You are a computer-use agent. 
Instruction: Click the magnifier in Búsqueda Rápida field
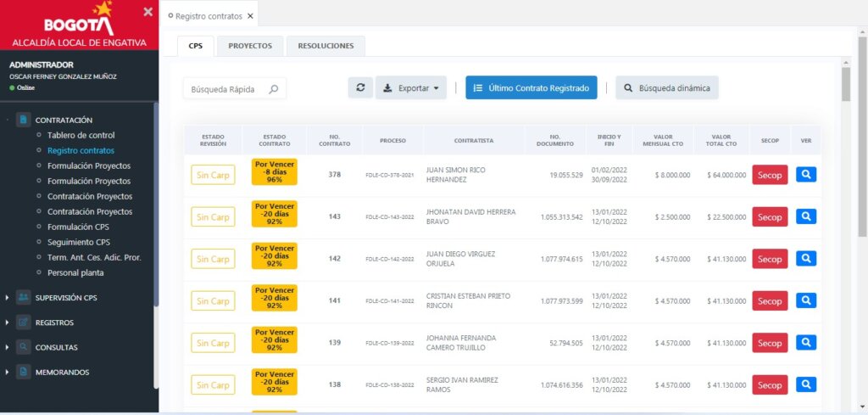pyautogui.click(x=274, y=88)
